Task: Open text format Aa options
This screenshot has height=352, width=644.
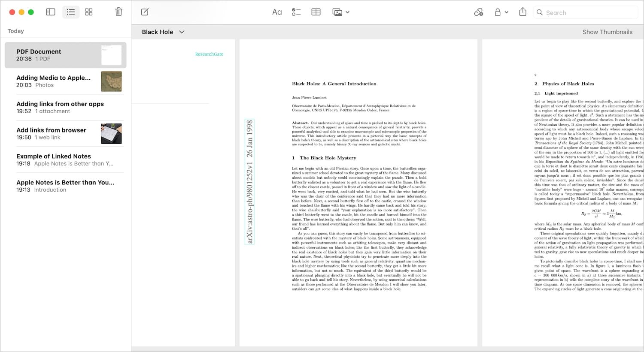Action: (x=277, y=12)
